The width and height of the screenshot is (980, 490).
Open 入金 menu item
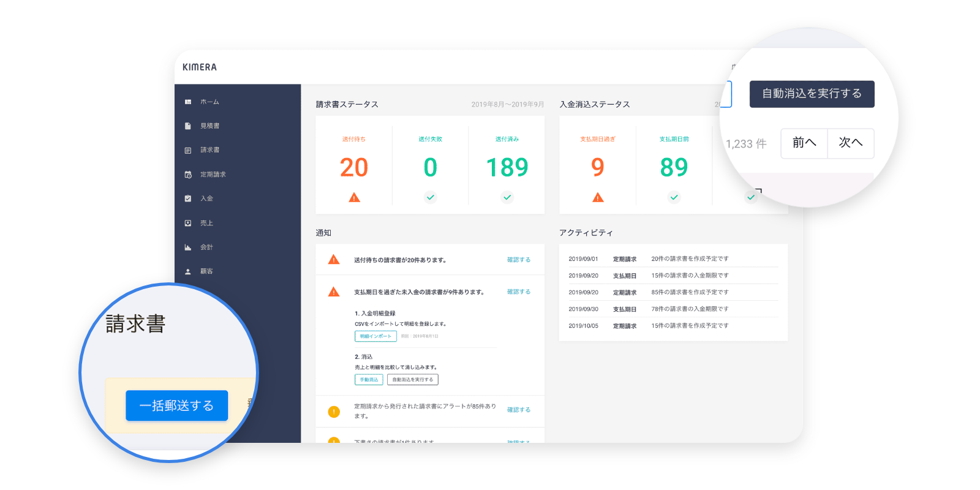(x=206, y=198)
